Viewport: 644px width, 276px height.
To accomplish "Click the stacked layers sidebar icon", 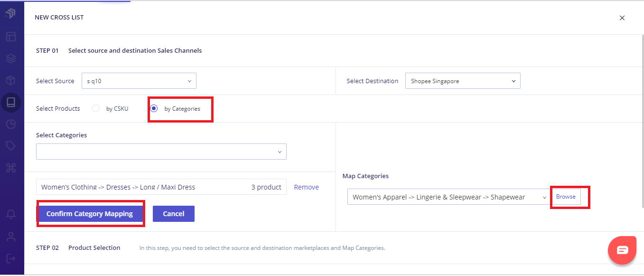I will pyautogui.click(x=11, y=58).
